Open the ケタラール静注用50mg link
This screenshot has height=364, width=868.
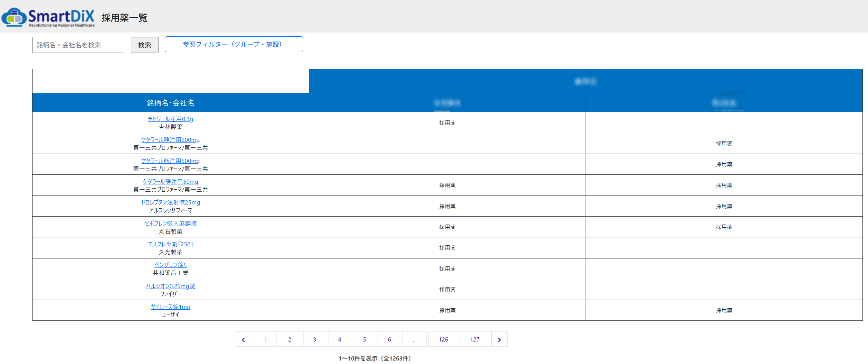171,182
